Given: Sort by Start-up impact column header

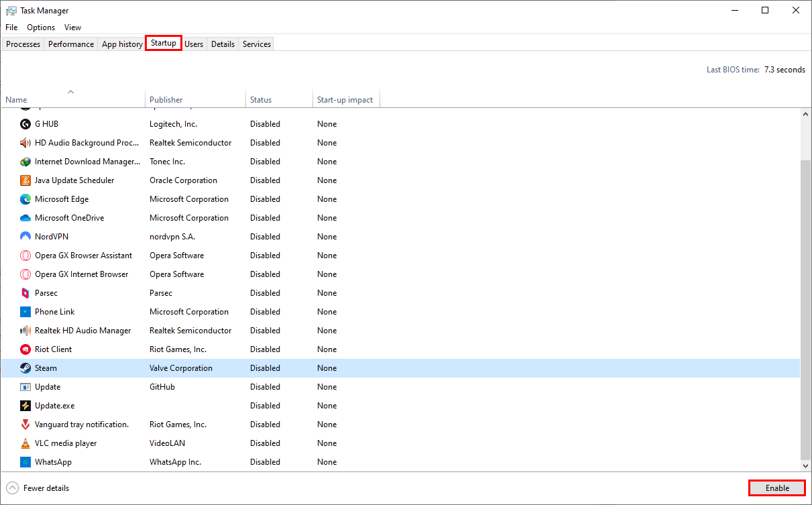Looking at the screenshot, I should 346,98.
